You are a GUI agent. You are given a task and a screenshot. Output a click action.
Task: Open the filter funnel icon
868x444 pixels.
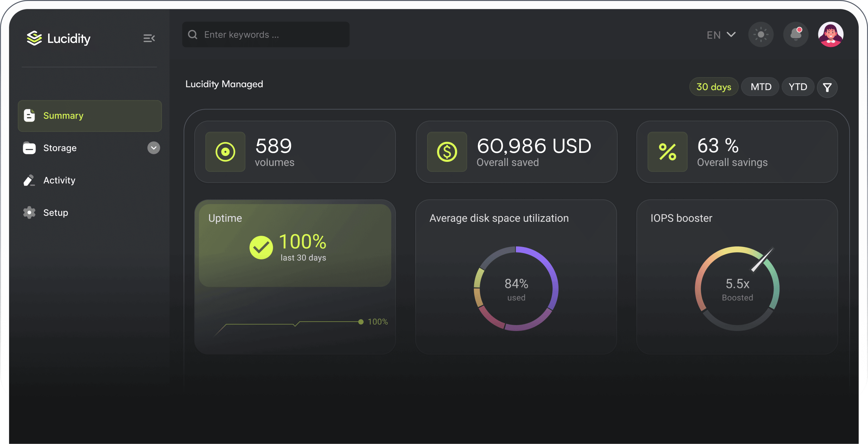(828, 87)
